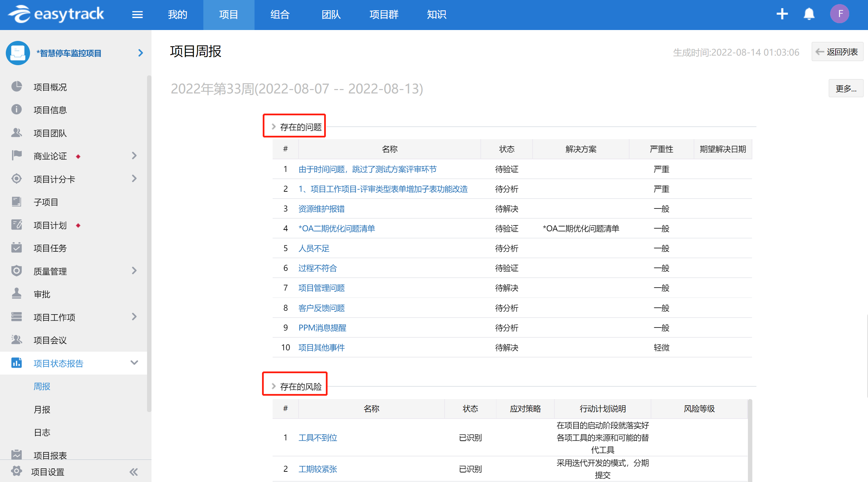Image resolution: width=868 pixels, height=482 pixels.
Task: Open the 更多... button
Action: [x=845, y=89]
